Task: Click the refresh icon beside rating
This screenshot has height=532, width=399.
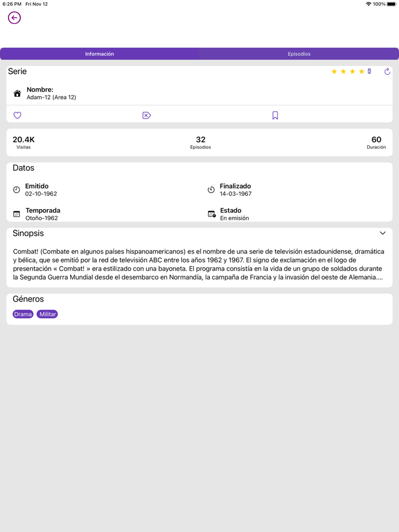Action: (387, 71)
